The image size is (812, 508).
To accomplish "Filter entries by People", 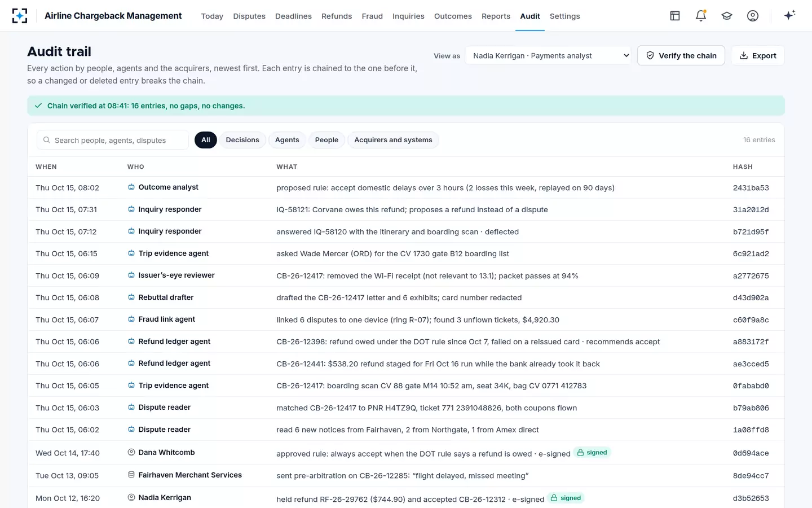I will [x=326, y=140].
